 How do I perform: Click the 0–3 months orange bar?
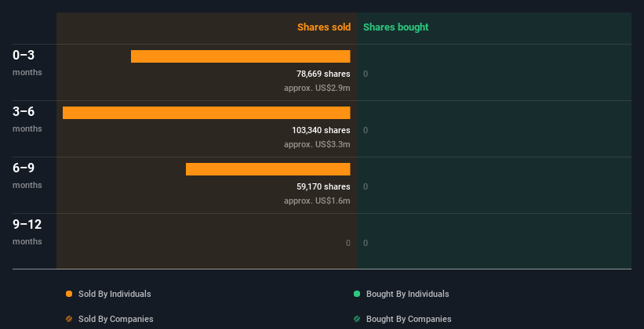click(241, 56)
